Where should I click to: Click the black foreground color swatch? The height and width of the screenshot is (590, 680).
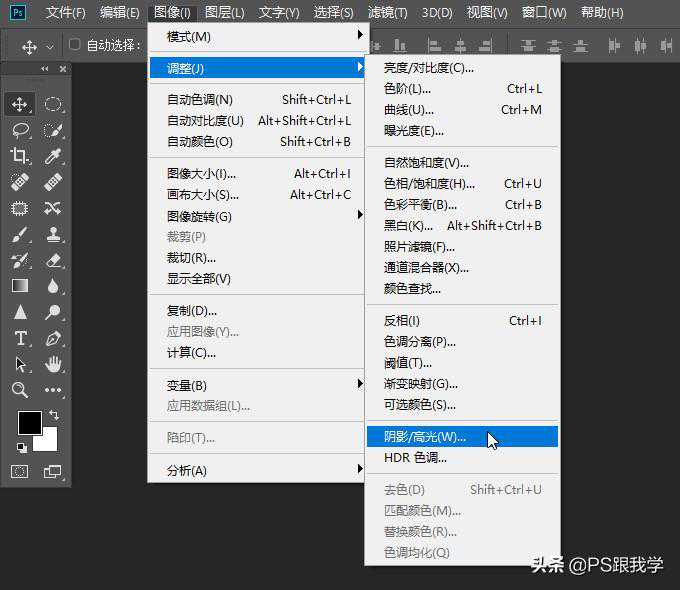(x=29, y=423)
